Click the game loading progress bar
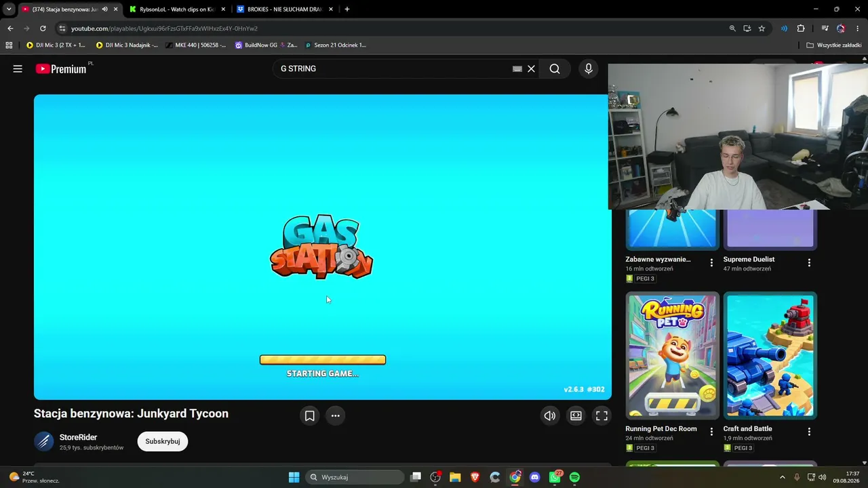The image size is (868, 488). (323, 360)
